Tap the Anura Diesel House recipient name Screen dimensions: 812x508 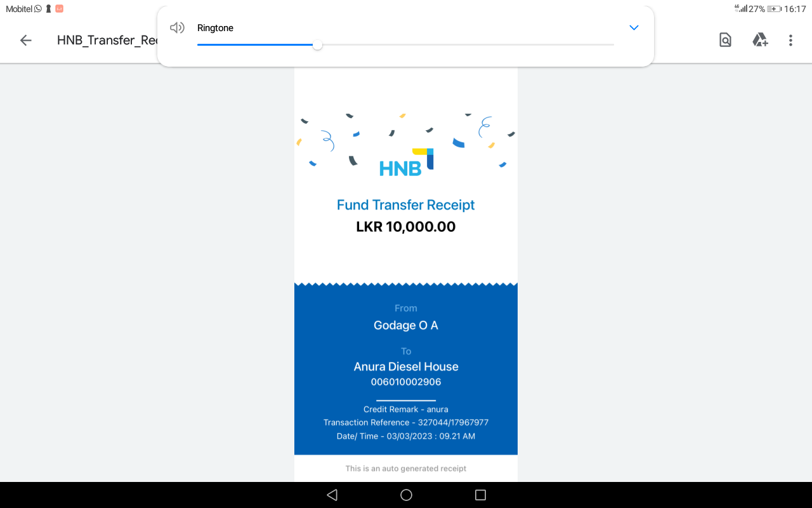pos(405,366)
